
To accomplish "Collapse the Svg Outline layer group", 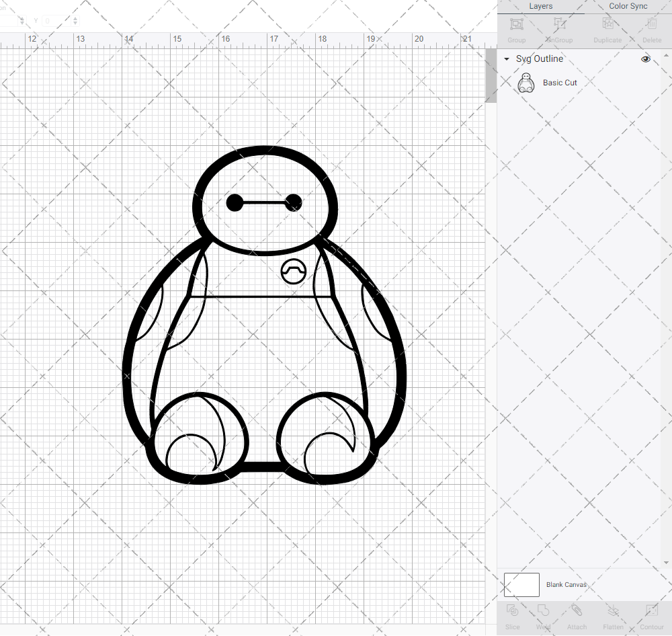I will point(506,59).
